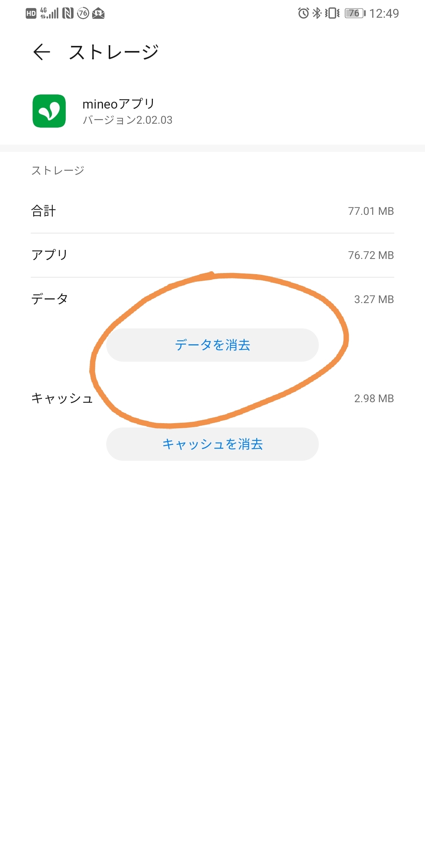
Task: Select the アプリ storage row label
Action: tap(50, 255)
